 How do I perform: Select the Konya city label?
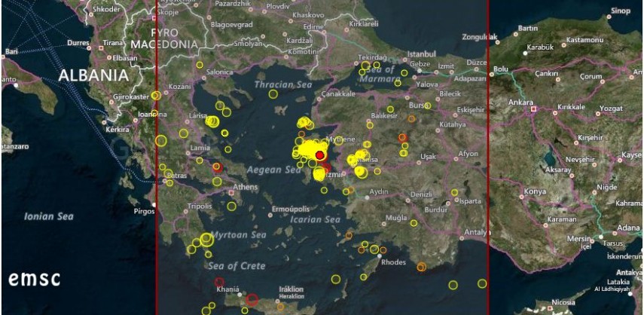pyautogui.click(x=535, y=191)
